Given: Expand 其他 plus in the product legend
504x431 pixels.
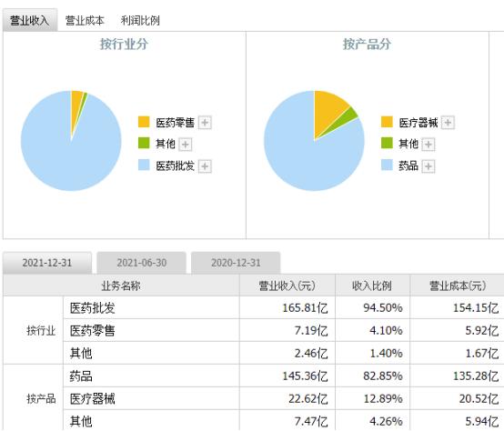Looking at the screenshot, I should (428, 145).
